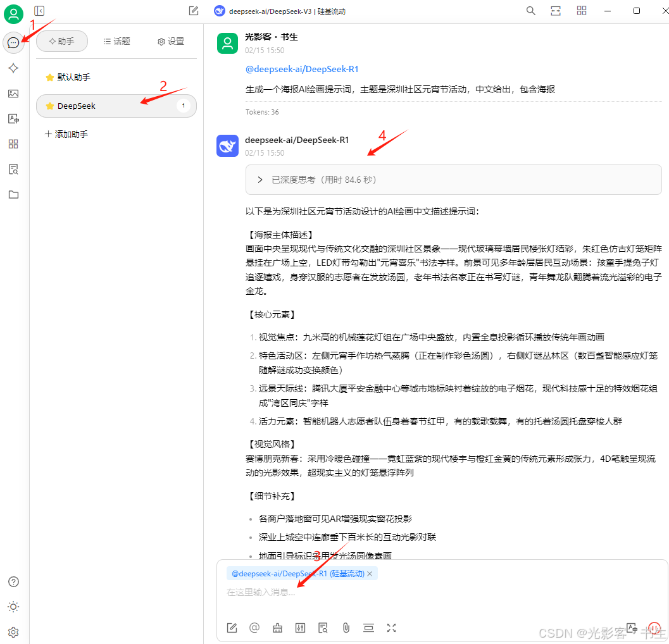Clear messages with the broom icon
The width and height of the screenshot is (669, 644).
(x=278, y=628)
